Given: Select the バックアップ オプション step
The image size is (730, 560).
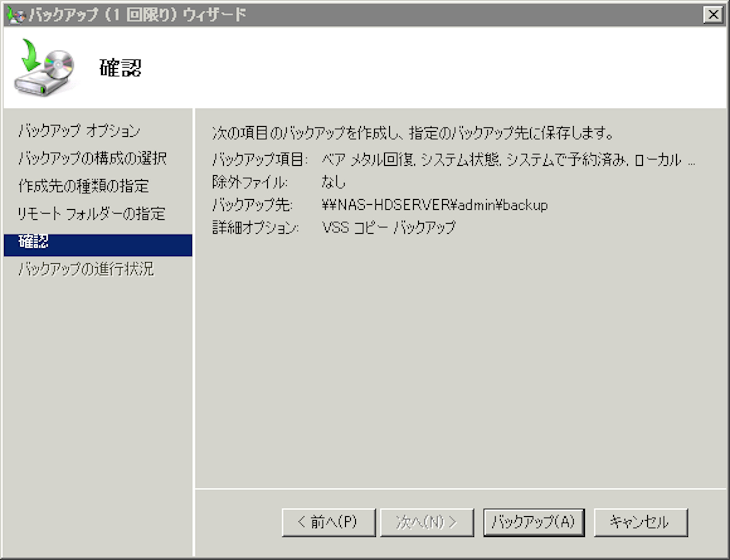Looking at the screenshot, I should tap(79, 131).
